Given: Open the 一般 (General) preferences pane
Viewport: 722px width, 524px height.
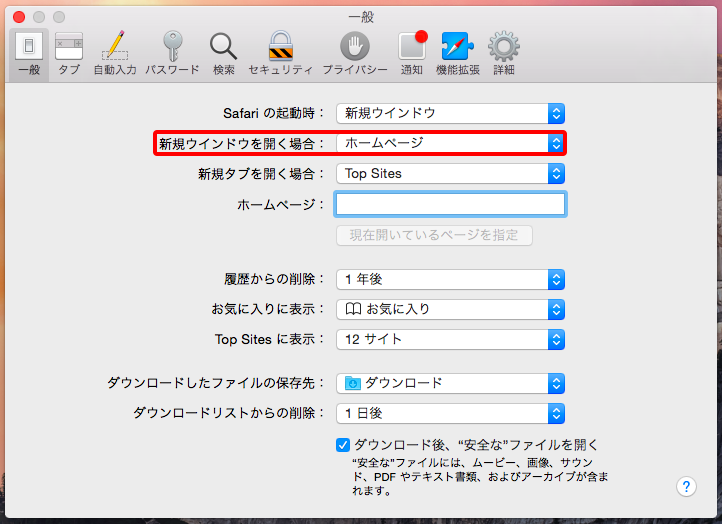Looking at the screenshot, I should pyautogui.click(x=29, y=54).
